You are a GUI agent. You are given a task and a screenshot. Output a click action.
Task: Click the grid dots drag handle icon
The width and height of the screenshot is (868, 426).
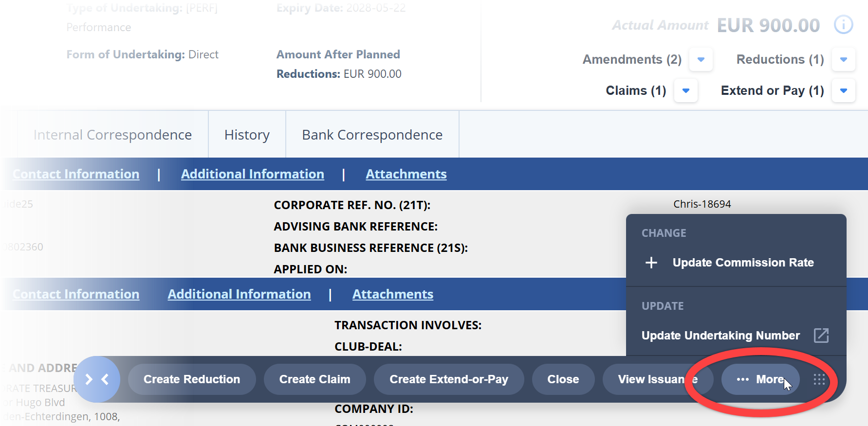point(819,379)
